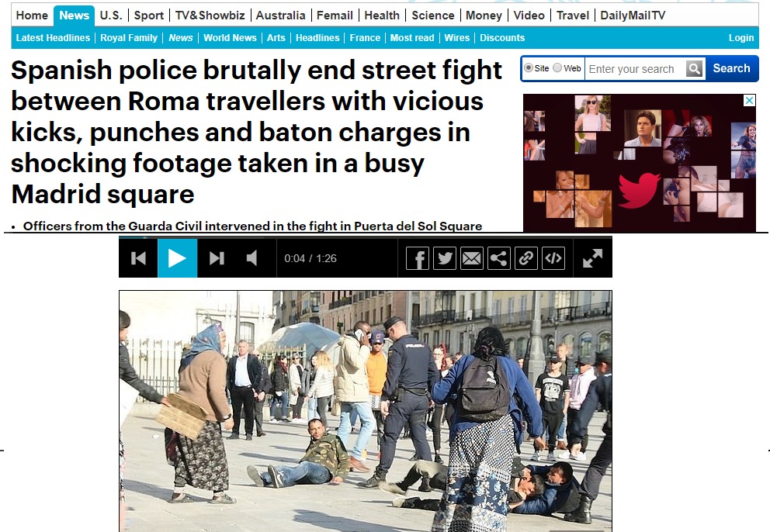Share the video on Twitter
The height and width of the screenshot is (532, 770).
pyautogui.click(x=445, y=258)
